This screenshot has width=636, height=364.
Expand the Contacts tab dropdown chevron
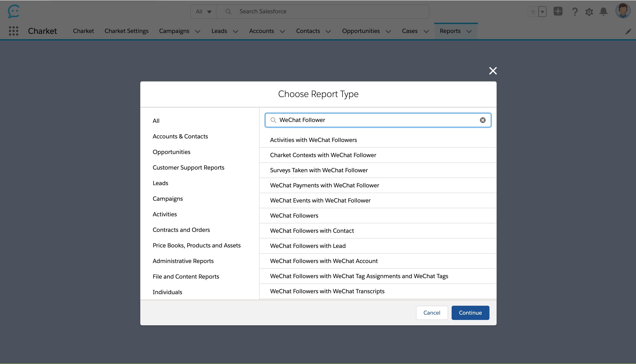point(328,32)
